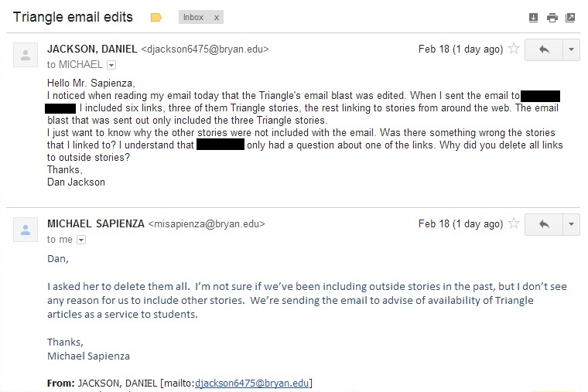This screenshot has width=588, height=392.
Task: Show details arrow next to 'to MICHAEL'
Action: tap(111, 65)
